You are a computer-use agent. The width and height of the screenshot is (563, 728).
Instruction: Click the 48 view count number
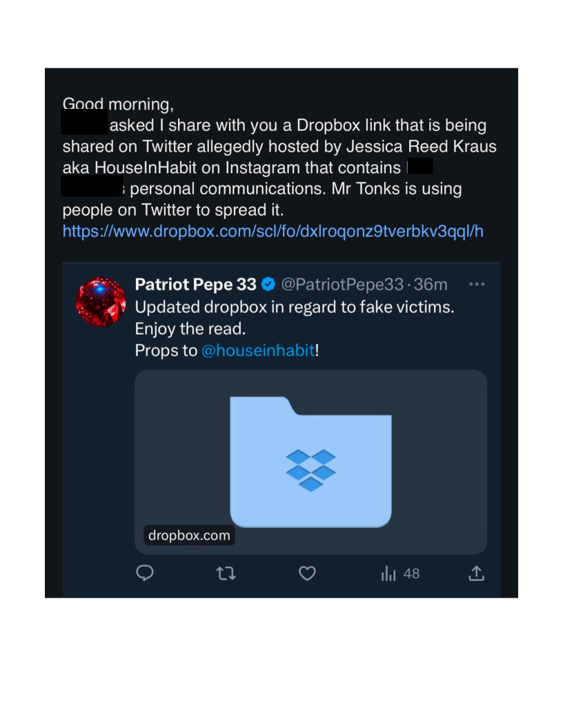[x=411, y=574]
